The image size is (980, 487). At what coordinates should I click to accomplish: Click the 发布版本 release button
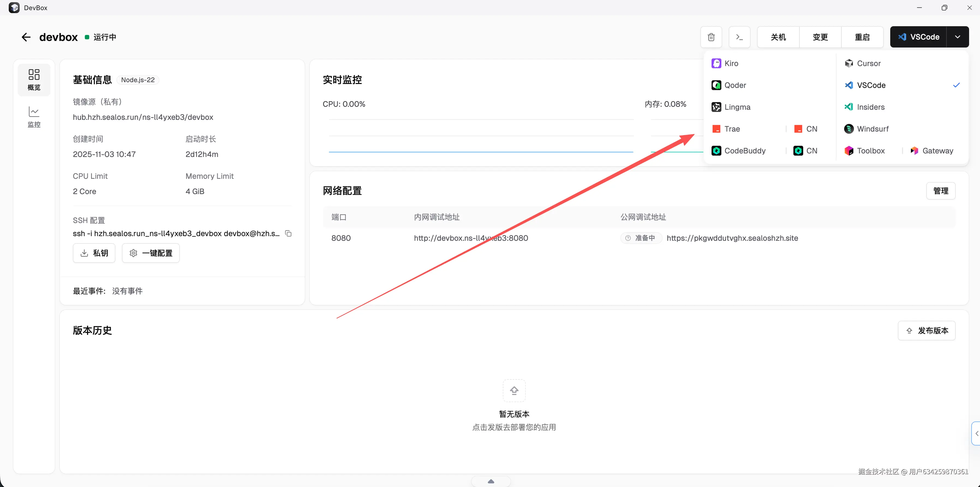(x=927, y=331)
